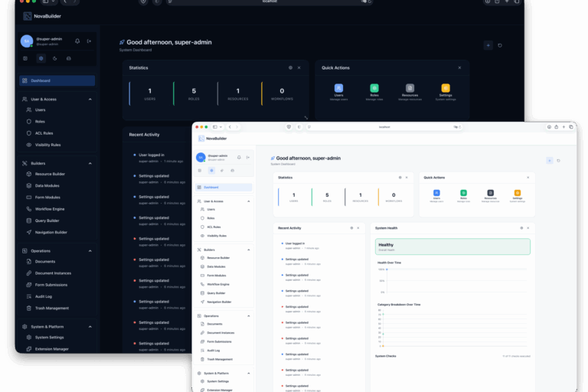
Task: Click the Roles count card in dark window
Action: (x=194, y=93)
